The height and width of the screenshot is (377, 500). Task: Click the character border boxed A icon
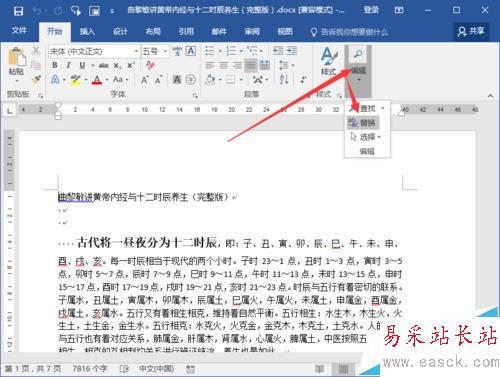[x=190, y=51]
